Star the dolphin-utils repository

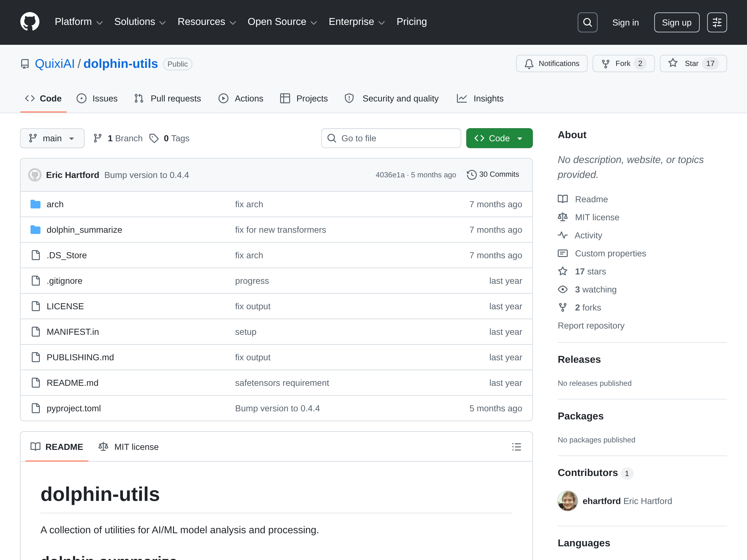pos(693,63)
